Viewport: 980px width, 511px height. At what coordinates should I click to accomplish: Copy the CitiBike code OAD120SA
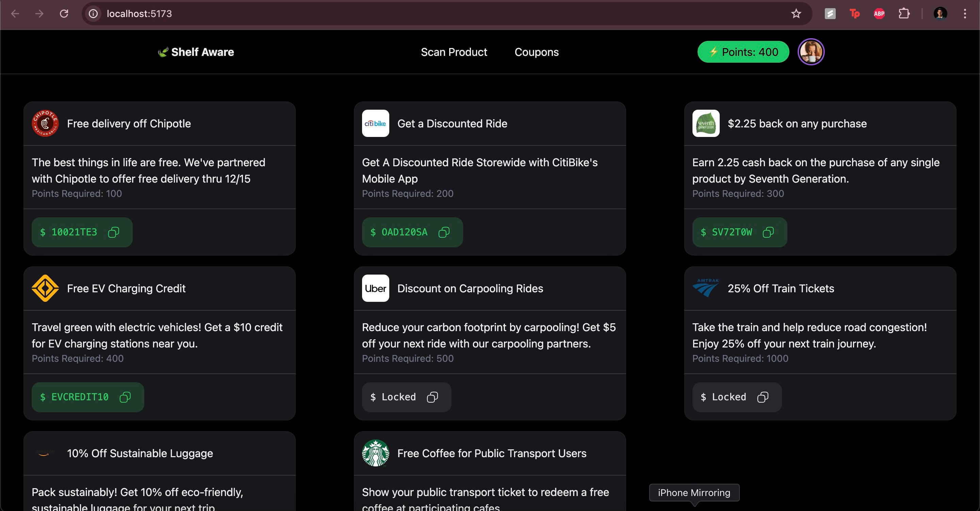point(444,232)
